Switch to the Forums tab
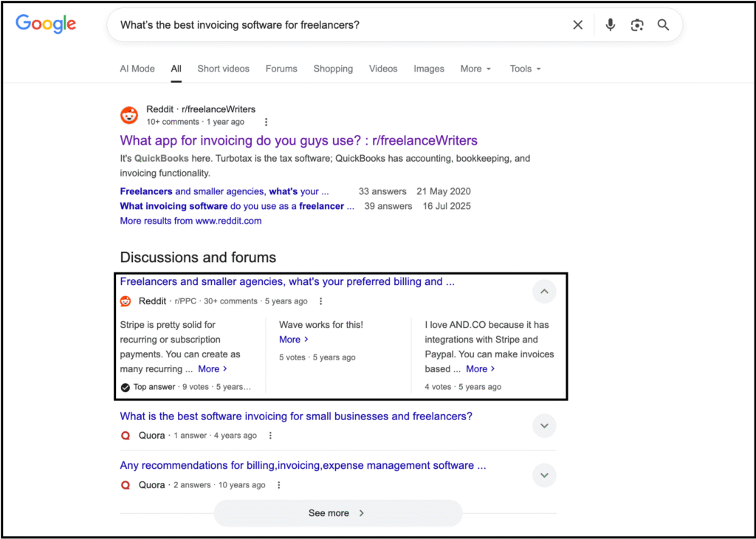This screenshot has width=756, height=539. coord(281,69)
